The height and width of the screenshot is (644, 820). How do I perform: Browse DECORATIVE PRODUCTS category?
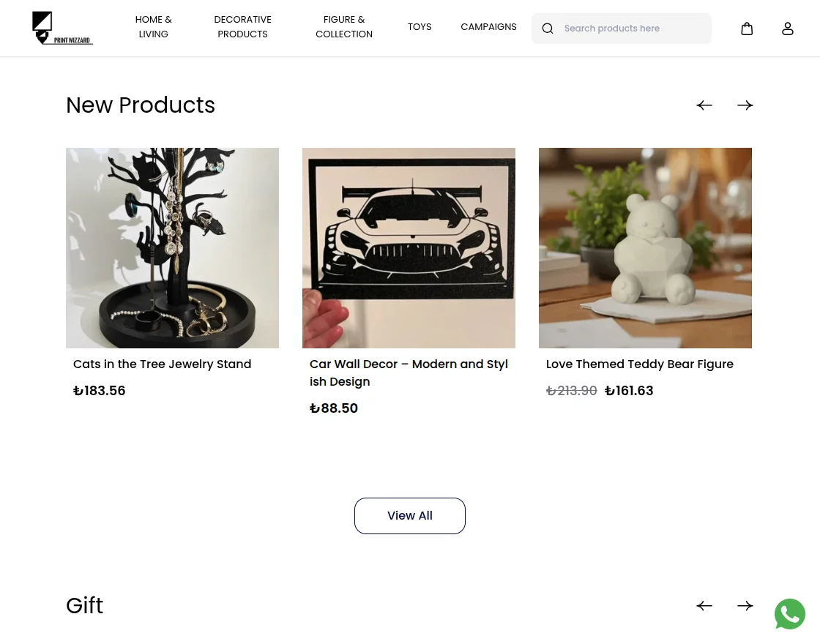click(x=242, y=26)
